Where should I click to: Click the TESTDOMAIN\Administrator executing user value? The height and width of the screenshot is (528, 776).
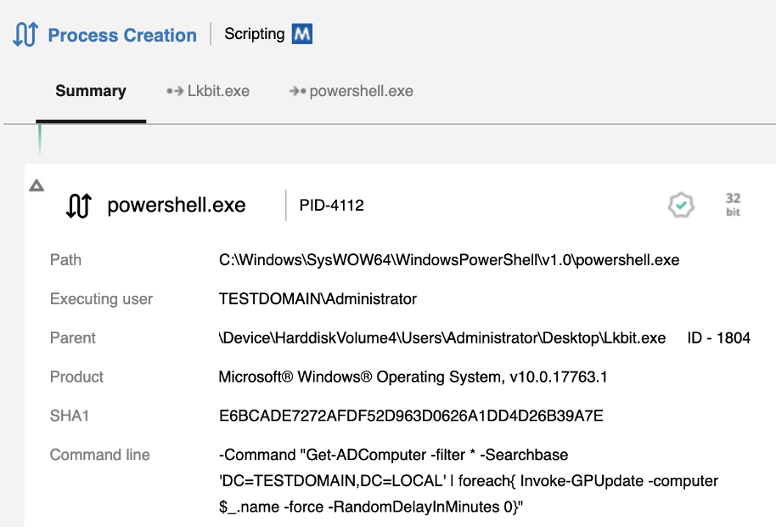[317, 299]
